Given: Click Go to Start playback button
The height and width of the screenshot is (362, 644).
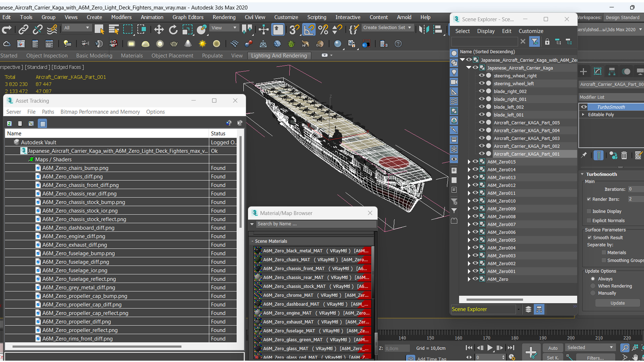Looking at the screenshot, I should pos(469,348).
